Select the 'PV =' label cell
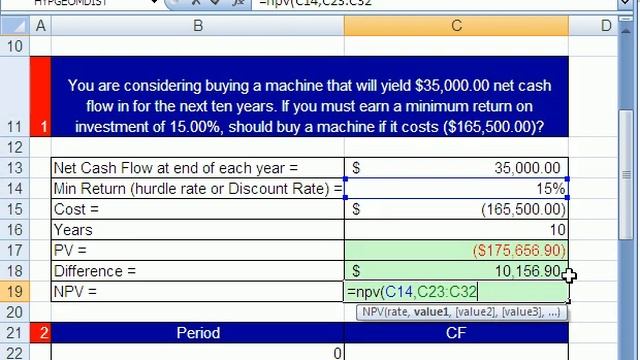Image resolution: width=640 pixels, height=360 pixels. click(x=198, y=250)
